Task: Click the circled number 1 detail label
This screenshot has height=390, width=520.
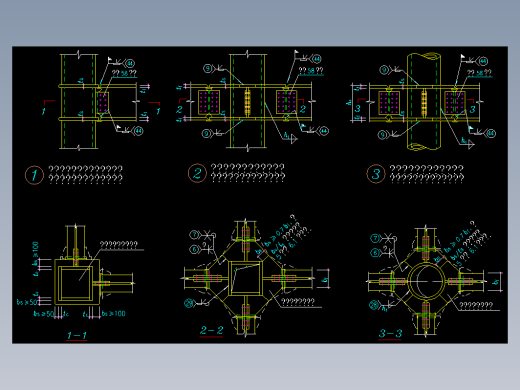Action: click(34, 175)
